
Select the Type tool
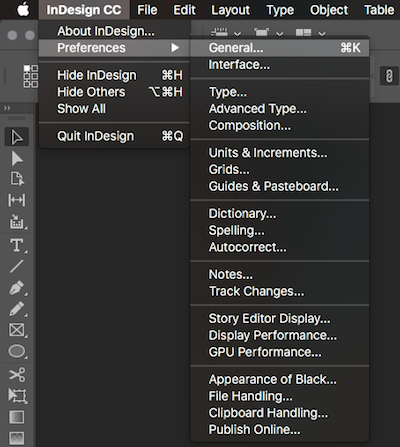(x=17, y=246)
